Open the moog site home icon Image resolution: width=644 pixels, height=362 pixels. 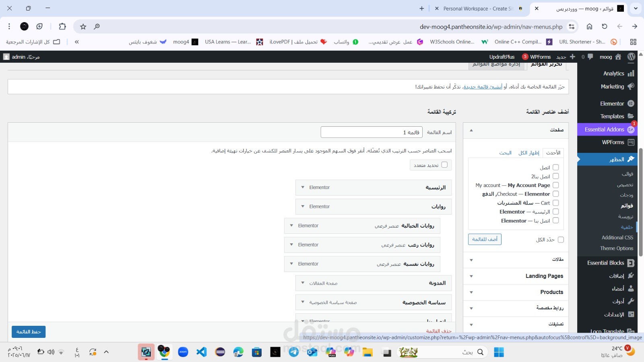point(618,57)
